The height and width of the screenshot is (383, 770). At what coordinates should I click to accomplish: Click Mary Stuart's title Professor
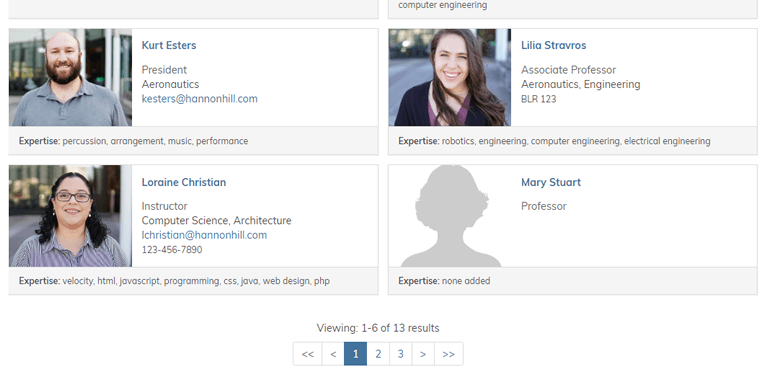(x=544, y=206)
